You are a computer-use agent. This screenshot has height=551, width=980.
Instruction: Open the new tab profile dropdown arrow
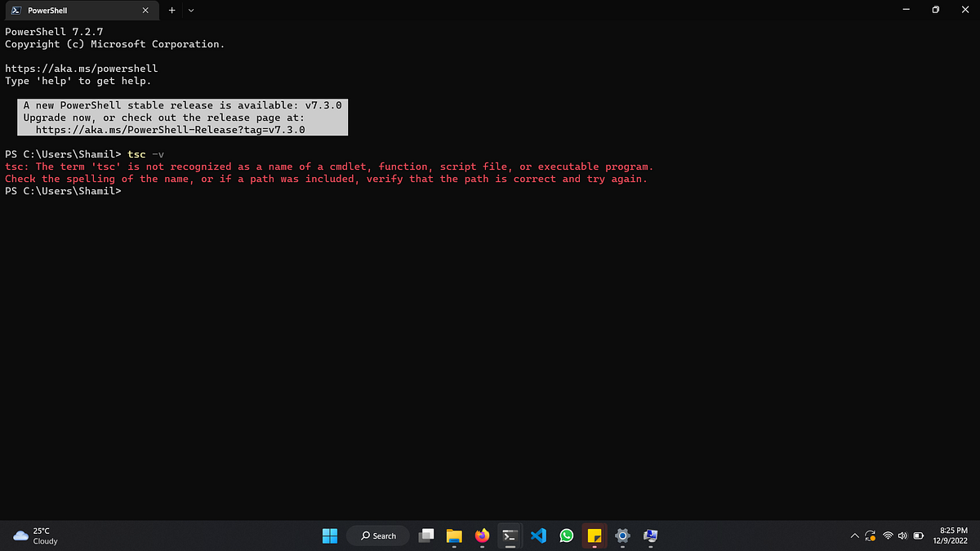[191, 11]
